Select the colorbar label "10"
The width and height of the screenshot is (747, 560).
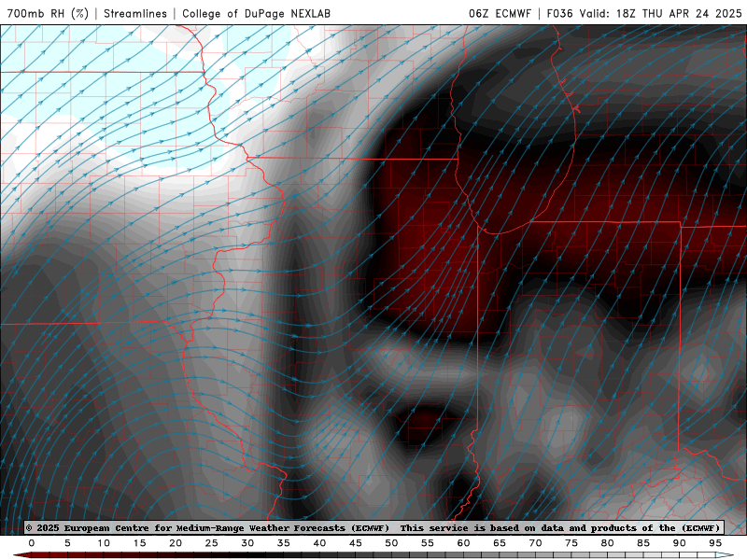[x=104, y=543]
